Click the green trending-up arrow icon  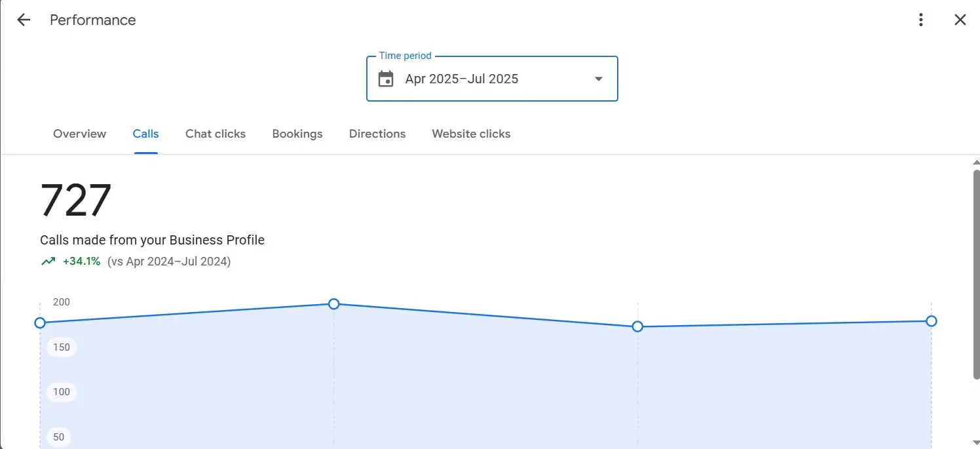point(48,262)
